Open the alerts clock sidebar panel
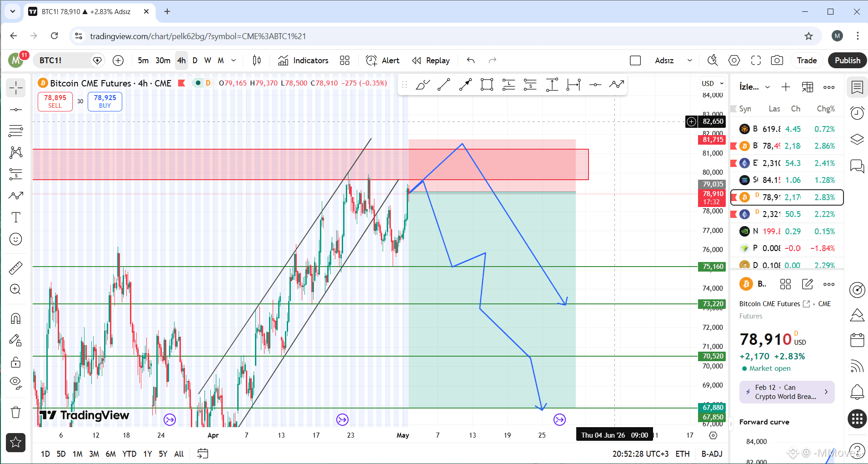 pyautogui.click(x=857, y=113)
